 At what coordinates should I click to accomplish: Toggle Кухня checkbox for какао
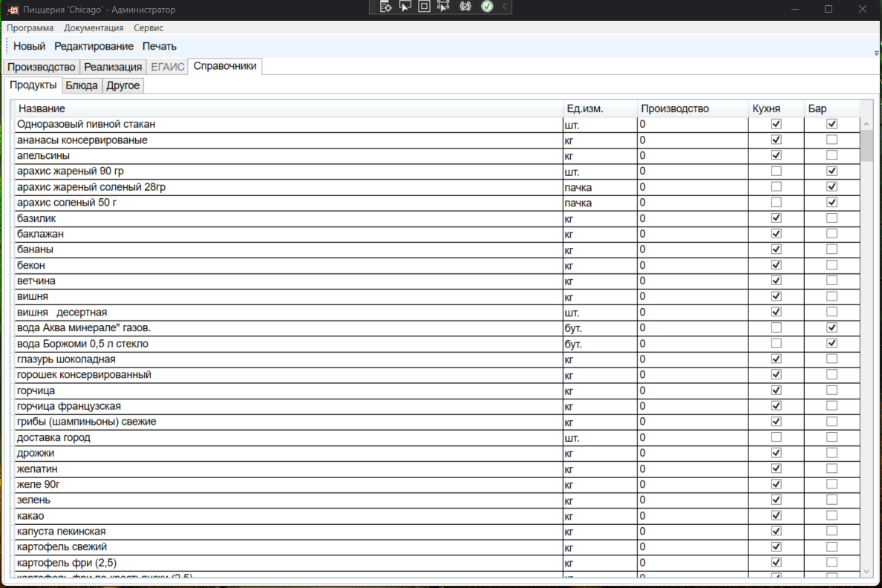777,515
